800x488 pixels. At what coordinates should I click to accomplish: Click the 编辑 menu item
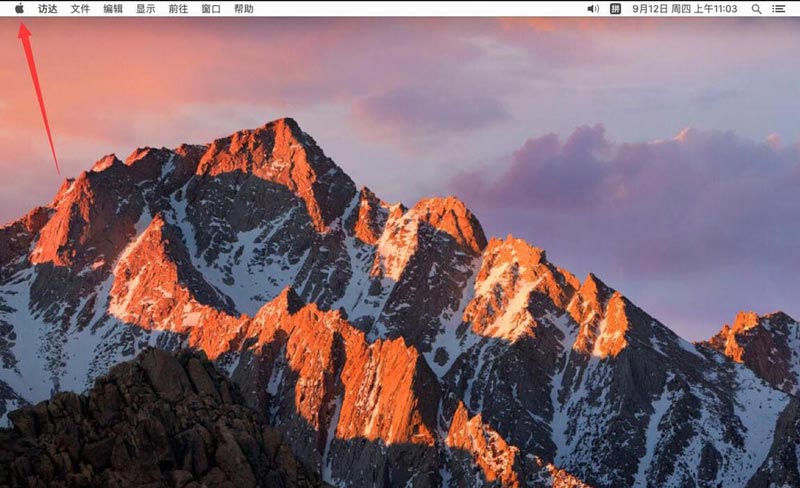coord(113,8)
